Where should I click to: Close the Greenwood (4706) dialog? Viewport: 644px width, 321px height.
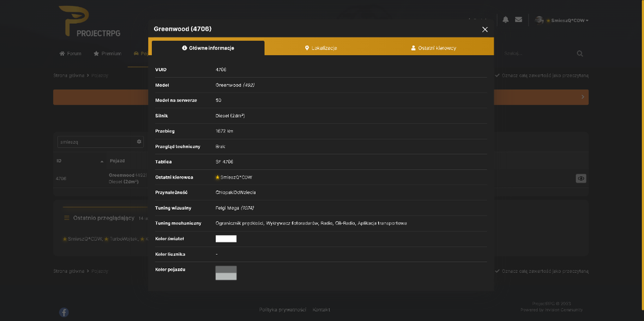(x=485, y=30)
